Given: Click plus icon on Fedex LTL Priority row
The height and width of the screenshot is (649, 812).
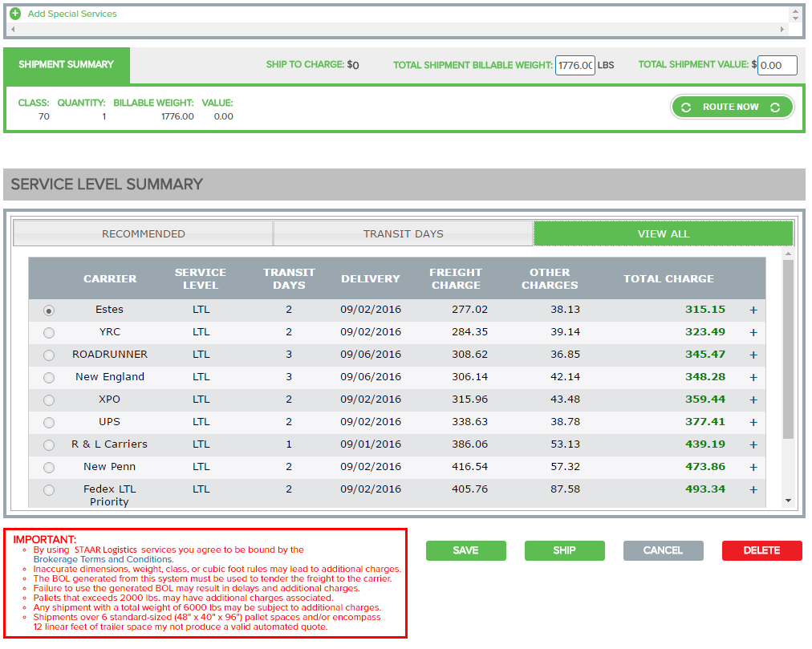Looking at the screenshot, I should point(753,489).
